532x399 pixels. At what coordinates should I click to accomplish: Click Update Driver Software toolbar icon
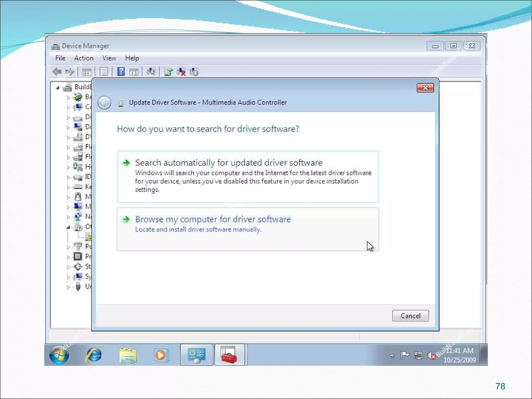point(168,71)
